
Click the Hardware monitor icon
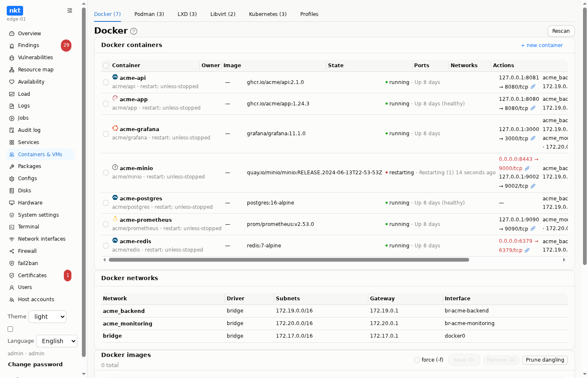[x=12, y=203]
